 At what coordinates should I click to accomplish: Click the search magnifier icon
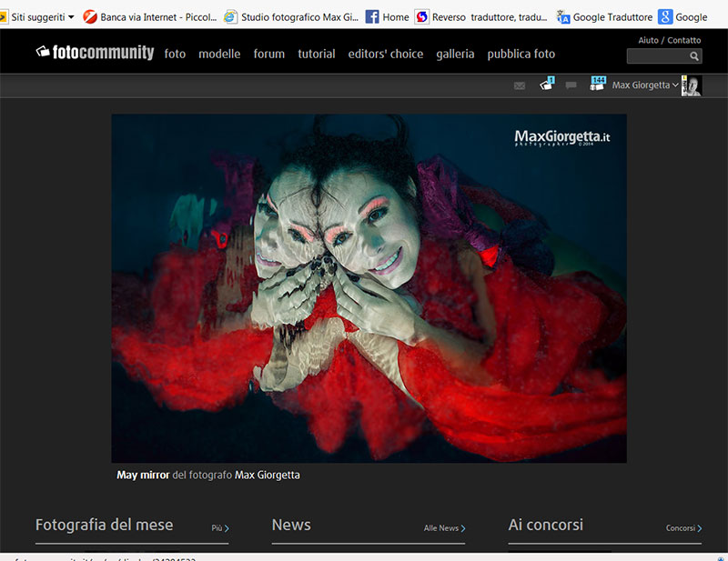click(694, 56)
